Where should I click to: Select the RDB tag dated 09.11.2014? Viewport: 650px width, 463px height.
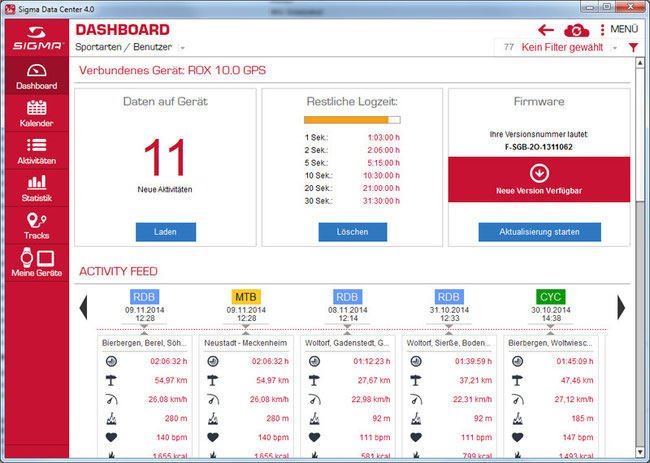144,297
